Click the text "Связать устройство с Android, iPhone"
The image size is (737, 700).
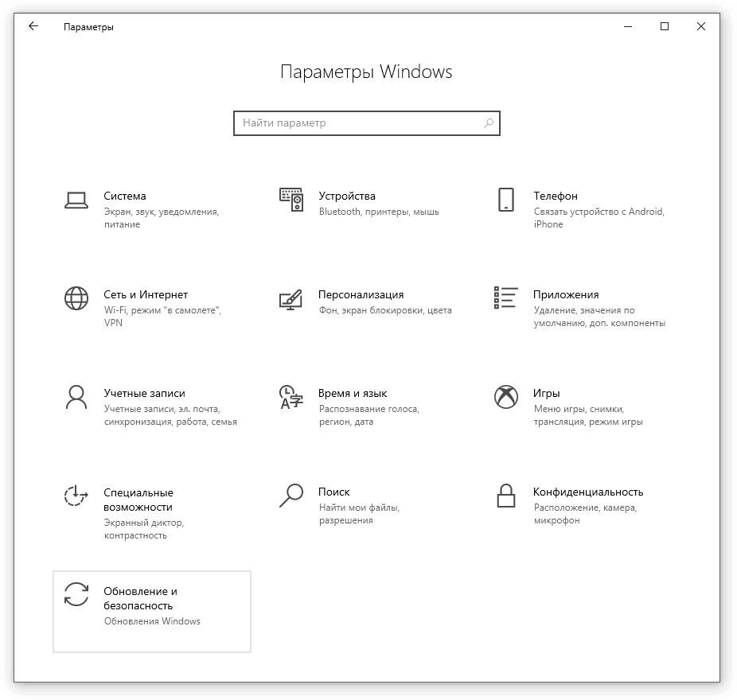click(x=599, y=218)
